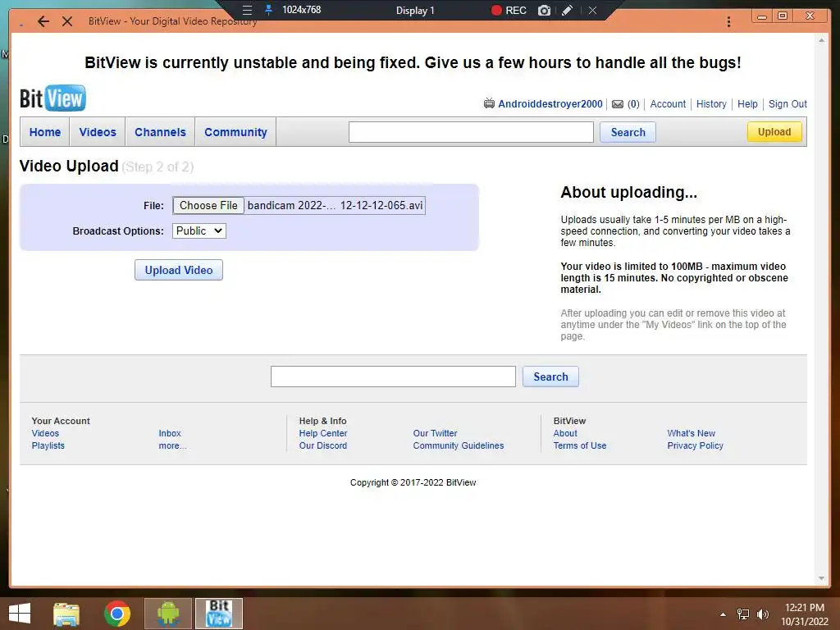This screenshot has height=630, width=840.
Task: Launch Google Chrome from the taskbar
Action: pos(117,614)
